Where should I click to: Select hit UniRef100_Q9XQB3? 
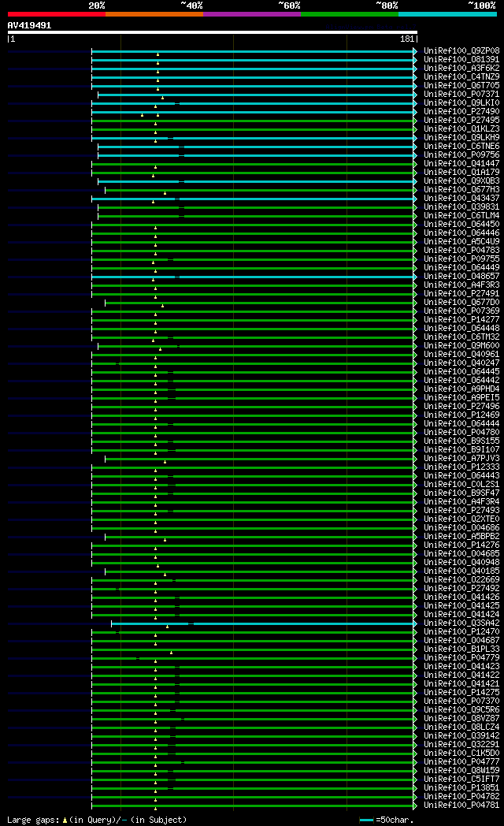[462, 181]
